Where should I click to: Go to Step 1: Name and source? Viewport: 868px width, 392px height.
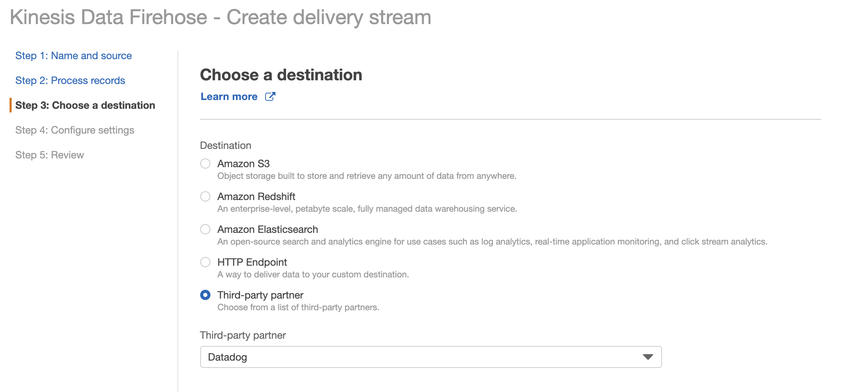(73, 55)
